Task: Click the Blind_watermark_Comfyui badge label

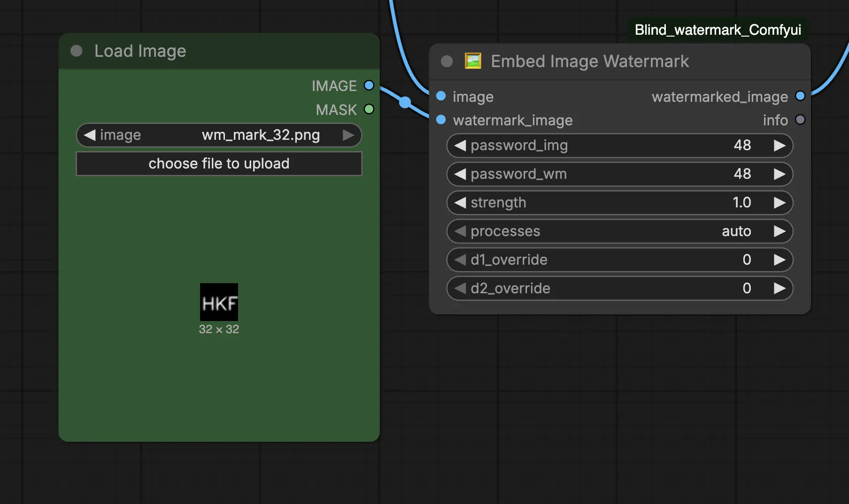Action: click(718, 30)
